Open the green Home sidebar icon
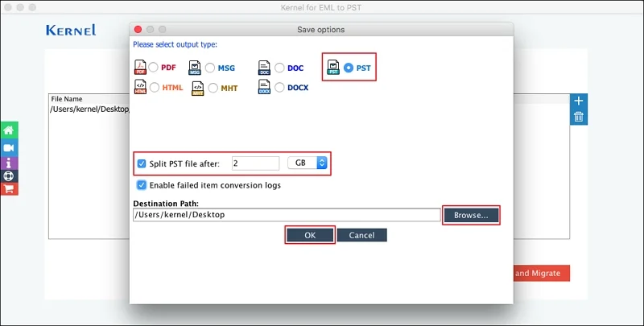Screen dimensions: 644x326 click(x=9, y=130)
